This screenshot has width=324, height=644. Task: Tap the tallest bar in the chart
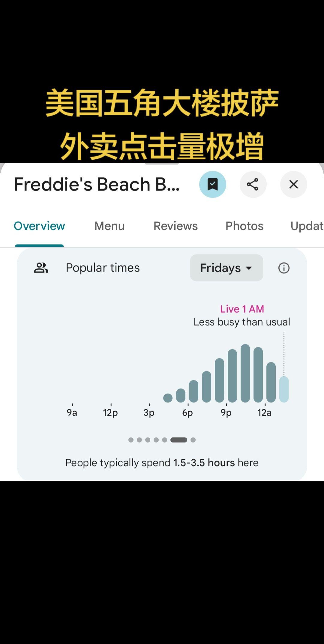click(245, 373)
